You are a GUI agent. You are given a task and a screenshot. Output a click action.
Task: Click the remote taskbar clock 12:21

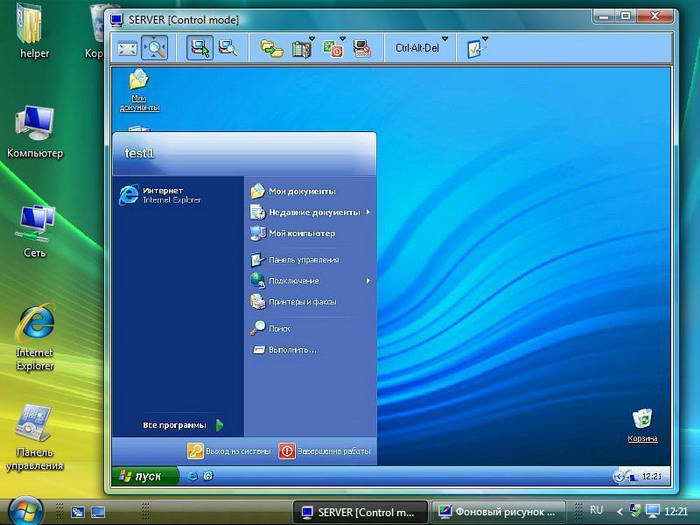pos(652,476)
